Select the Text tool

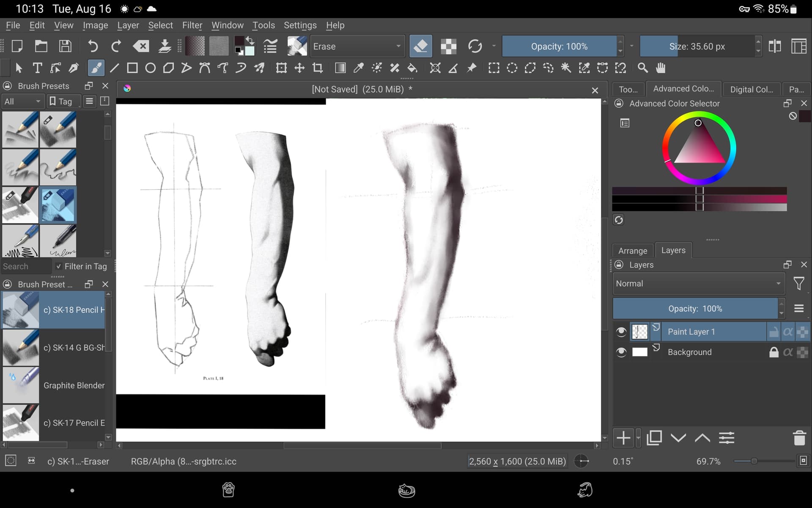point(37,68)
